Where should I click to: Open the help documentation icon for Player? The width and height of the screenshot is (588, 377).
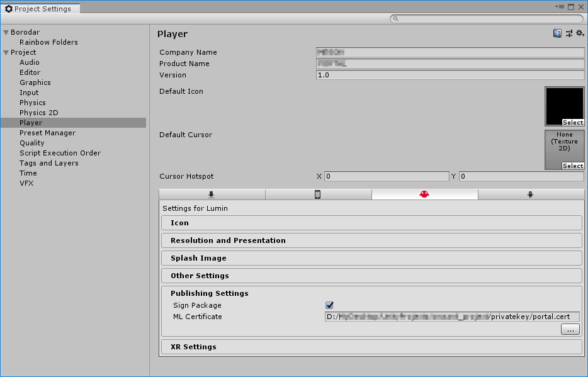(557, 33)
